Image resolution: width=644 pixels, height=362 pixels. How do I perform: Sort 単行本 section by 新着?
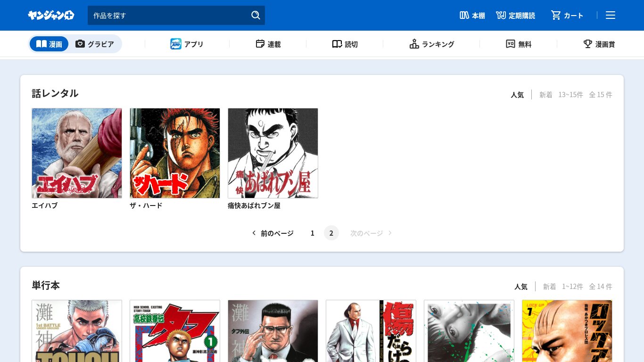coord(549,287)
